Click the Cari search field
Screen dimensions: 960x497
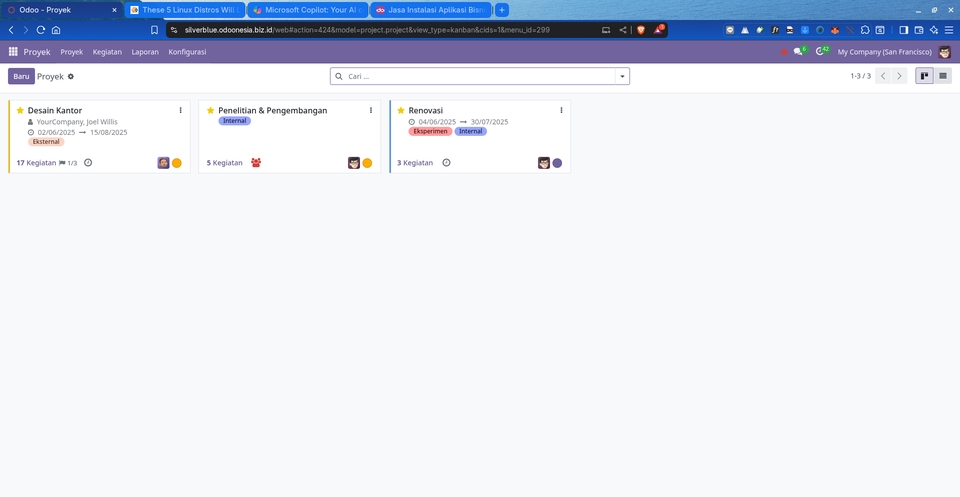pyautogui.click(x=475, y=76)
